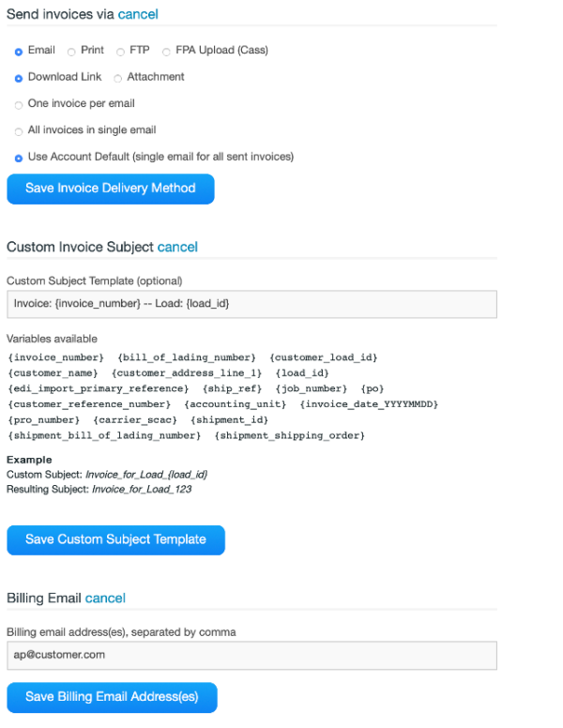This screenshot has height=728, width=563.
Task: Select Use Account Default option
Action: (x=19, y=157)
